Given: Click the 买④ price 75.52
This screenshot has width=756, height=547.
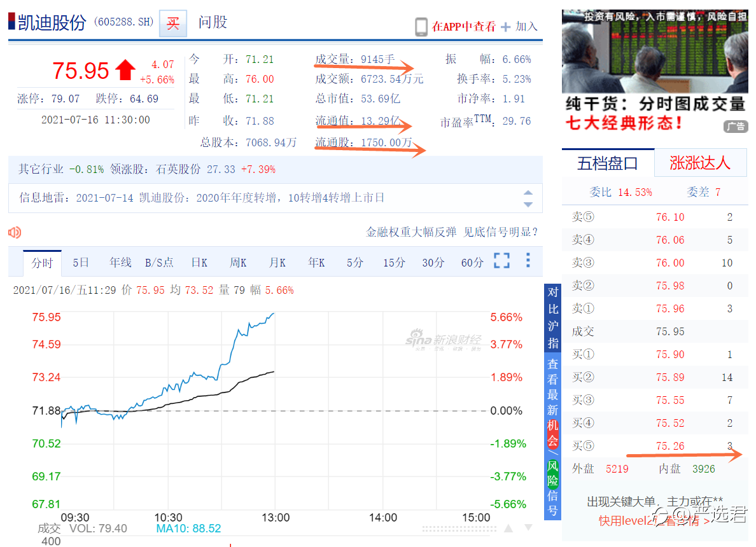Looking at the screenshot, I should [669, 423].
